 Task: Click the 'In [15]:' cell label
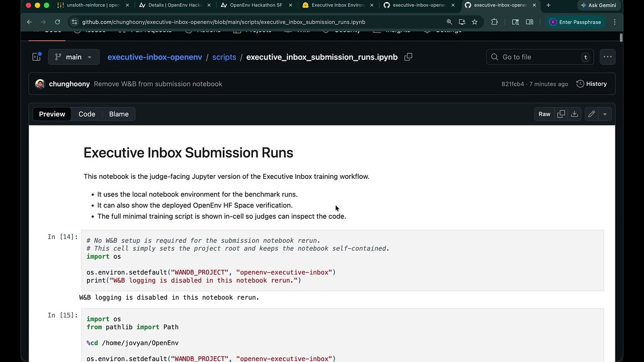point(63,315)
